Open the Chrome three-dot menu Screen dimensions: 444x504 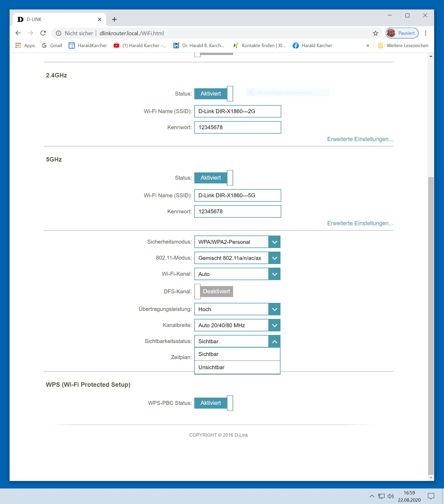pyautogui.click(x=426, y=33)
